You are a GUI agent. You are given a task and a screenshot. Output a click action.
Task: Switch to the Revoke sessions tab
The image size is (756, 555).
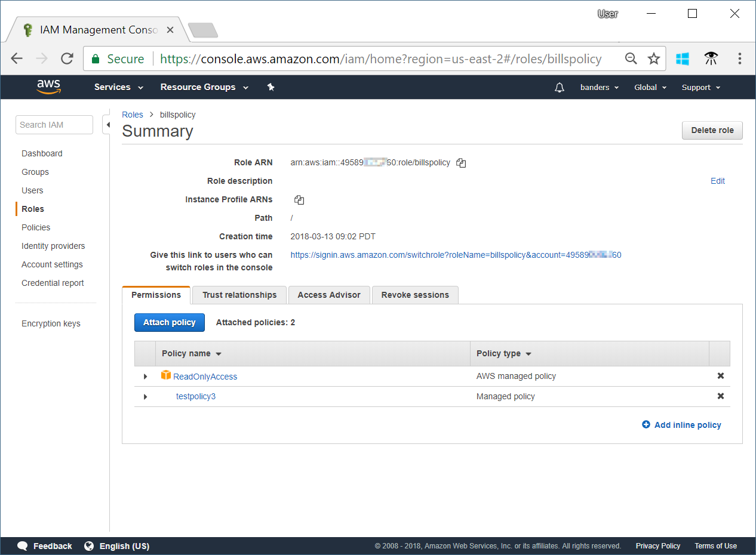(415, 295)
